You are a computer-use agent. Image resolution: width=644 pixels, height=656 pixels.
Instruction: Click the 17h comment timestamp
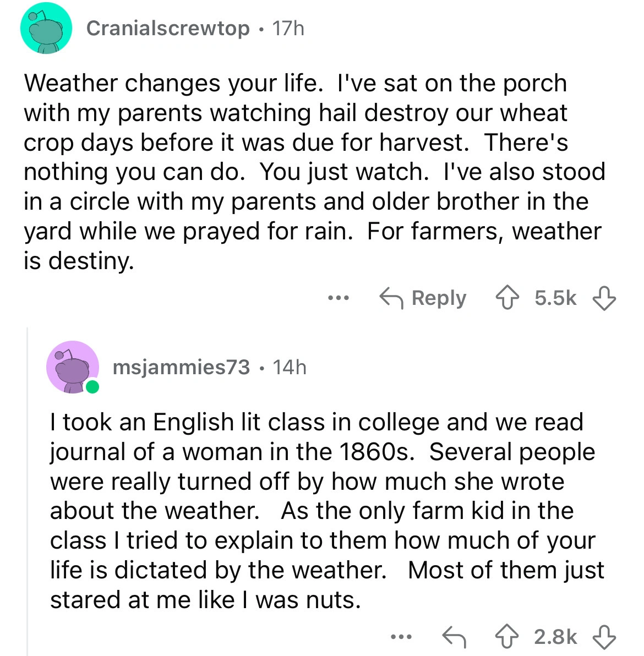click(288, 28)
